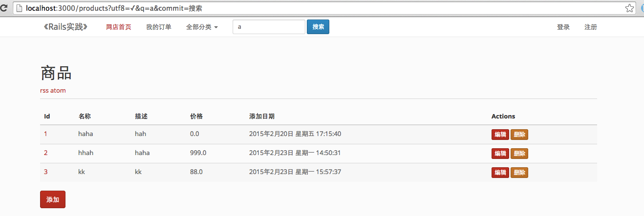644x216 pixels.
Task: Click 编辑 for the haha product
Action: coord(500,135)
